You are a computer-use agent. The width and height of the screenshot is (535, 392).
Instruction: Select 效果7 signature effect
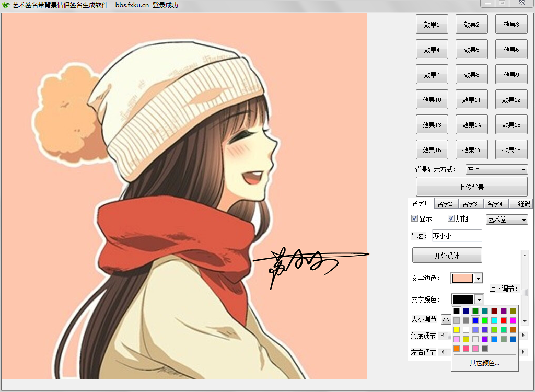click(432, 74)
